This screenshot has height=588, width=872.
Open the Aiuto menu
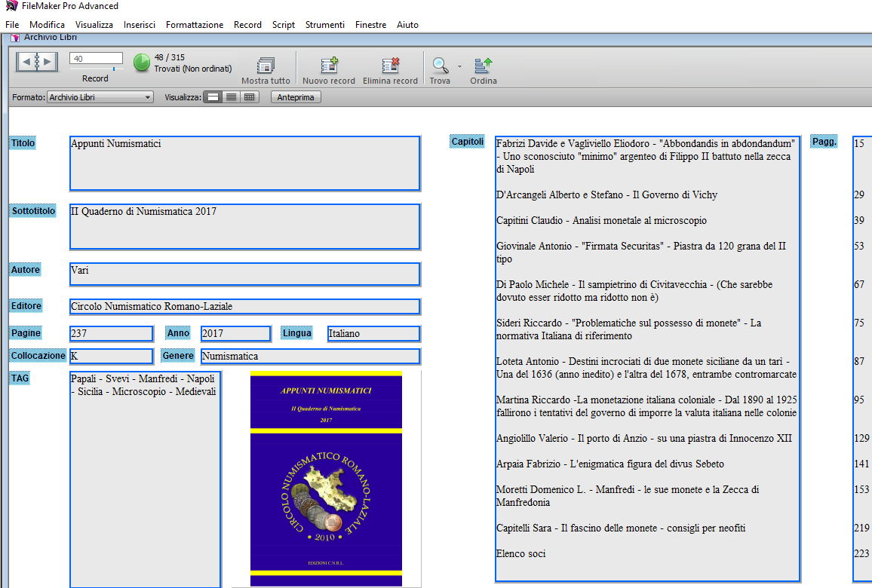(x=407, y=24)
